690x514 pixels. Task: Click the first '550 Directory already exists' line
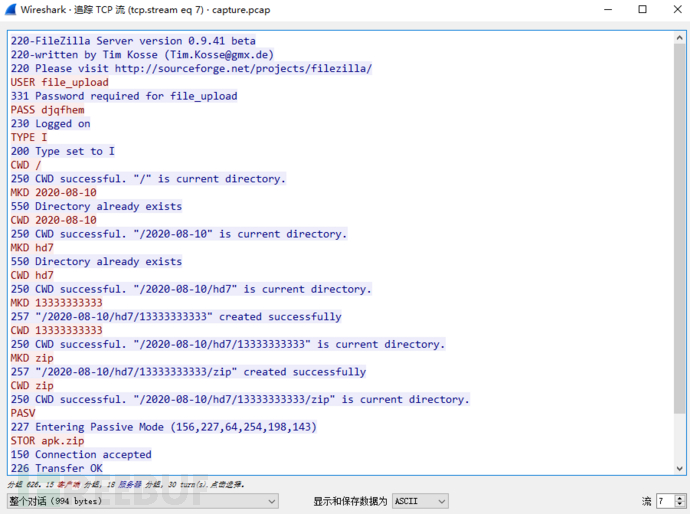96,206
